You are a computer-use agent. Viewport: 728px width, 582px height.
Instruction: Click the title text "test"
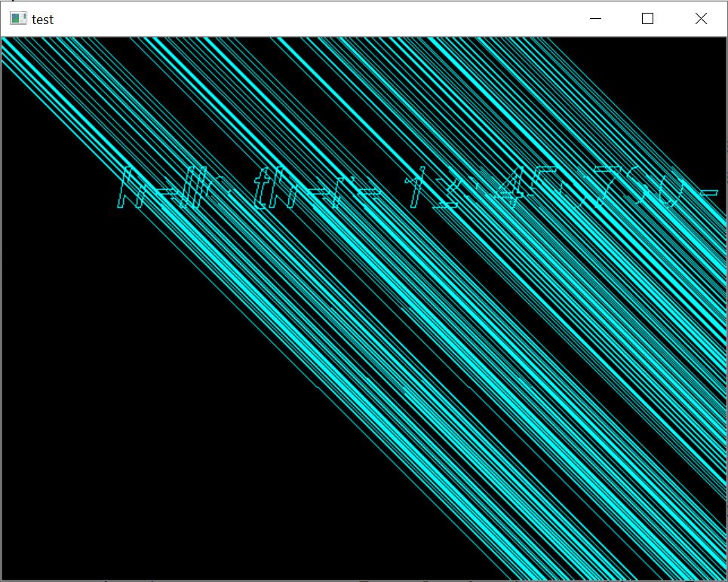click(42, 20)
